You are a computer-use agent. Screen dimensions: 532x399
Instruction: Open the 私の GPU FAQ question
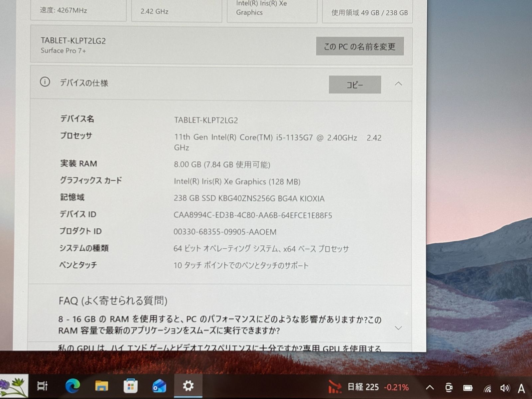(220, 348)
